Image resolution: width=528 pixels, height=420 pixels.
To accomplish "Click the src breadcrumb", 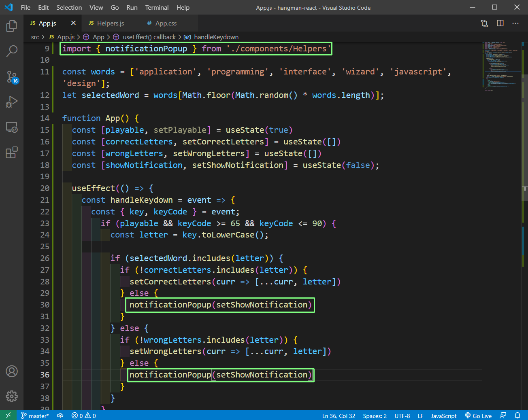I will click(35, 37).
